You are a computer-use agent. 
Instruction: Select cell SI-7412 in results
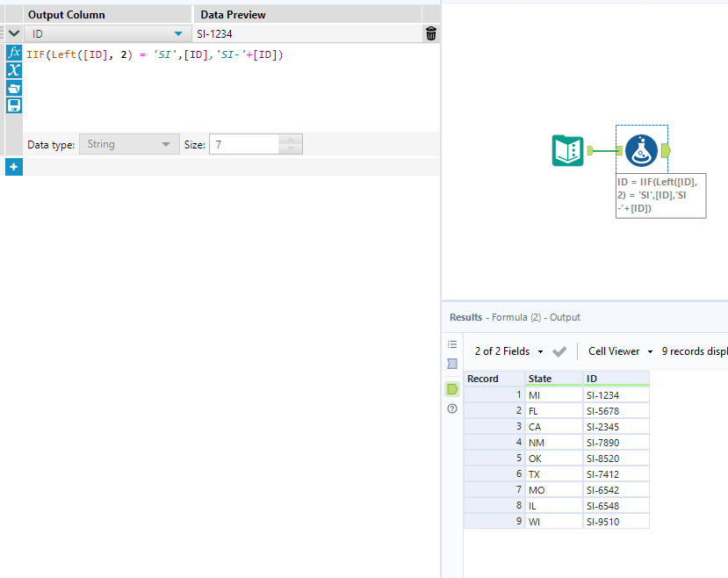click(x=616, y=474)
